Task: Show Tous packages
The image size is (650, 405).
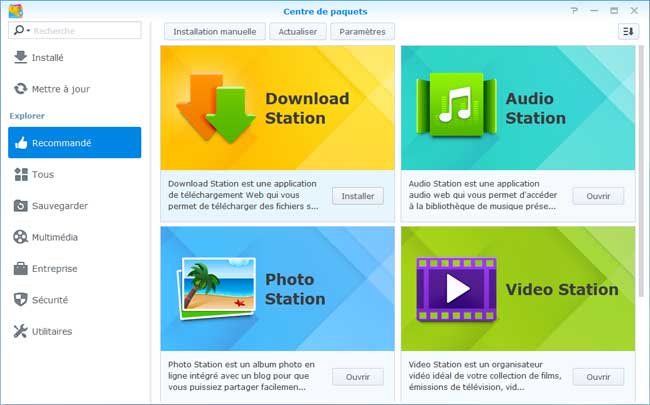Action: click(75, 175)
